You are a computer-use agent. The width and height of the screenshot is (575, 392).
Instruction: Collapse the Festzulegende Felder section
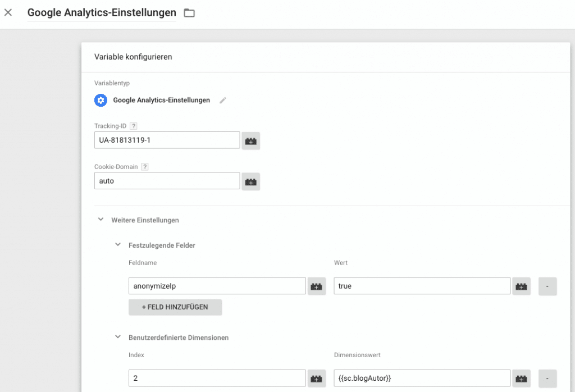pyautogui.click(x=118, y=245)
